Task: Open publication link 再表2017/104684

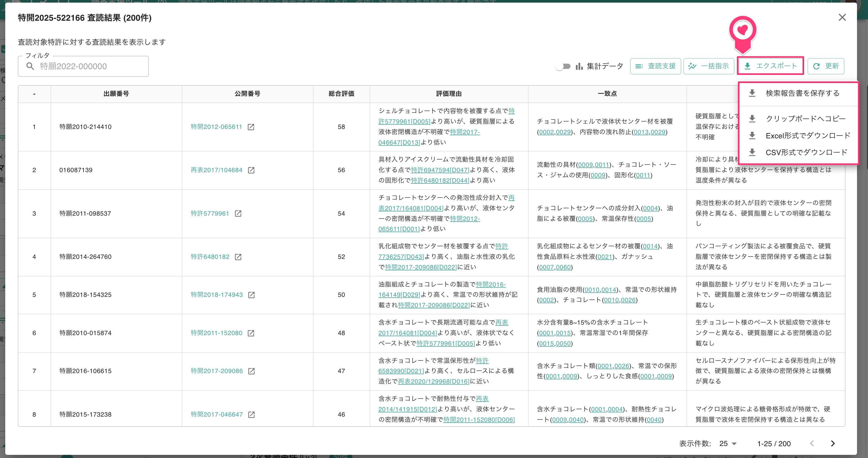Action: [x=217, y=170]
